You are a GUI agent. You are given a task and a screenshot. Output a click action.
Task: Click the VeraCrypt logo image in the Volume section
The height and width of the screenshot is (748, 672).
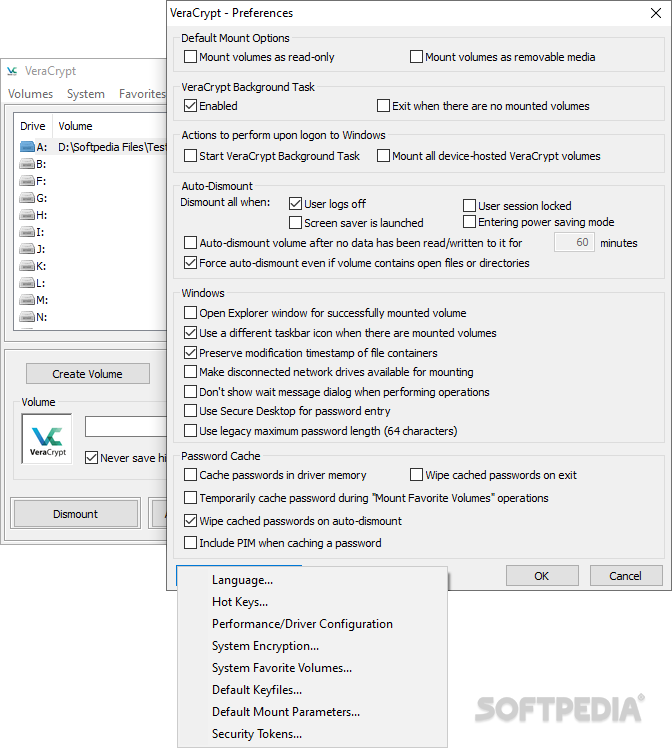47,438
